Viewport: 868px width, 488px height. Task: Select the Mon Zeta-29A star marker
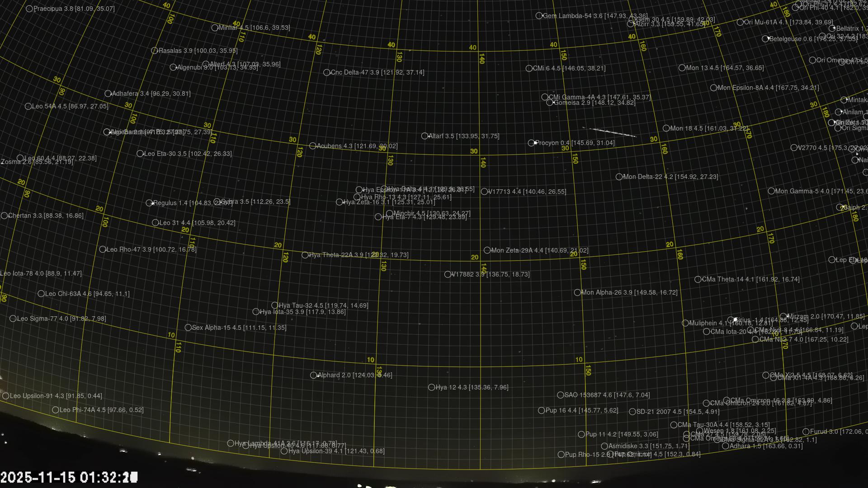[487, 250]
